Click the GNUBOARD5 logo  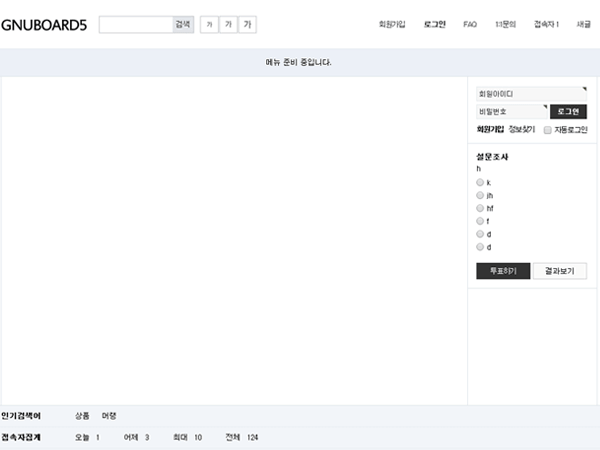click(x=44, y=24)
